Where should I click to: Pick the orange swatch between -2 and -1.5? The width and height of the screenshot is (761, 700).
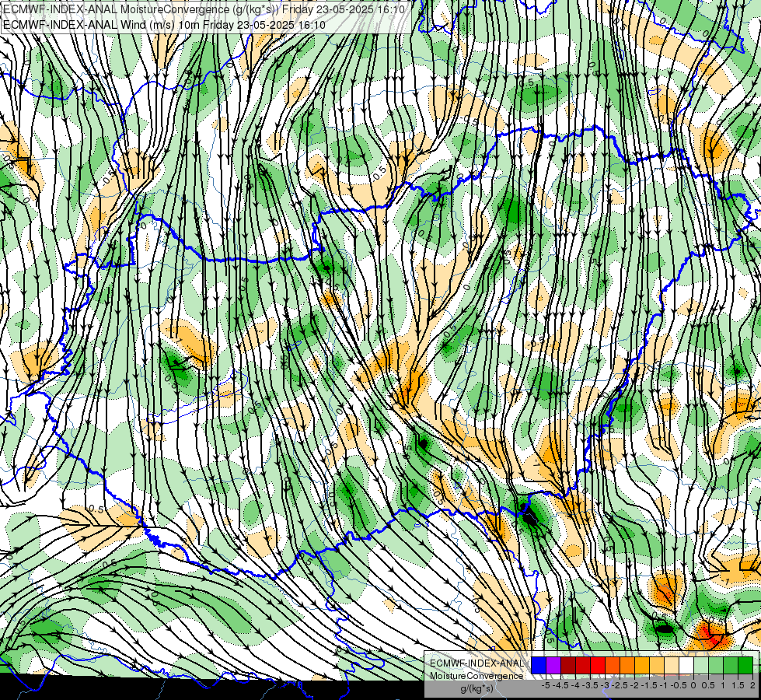click(627, 665)
